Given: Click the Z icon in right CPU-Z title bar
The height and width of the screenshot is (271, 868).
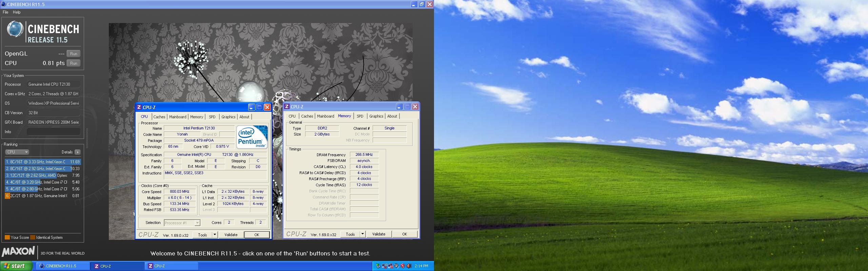Looking at the screenshot, I should pyautogui.click(x=287, y=106).
